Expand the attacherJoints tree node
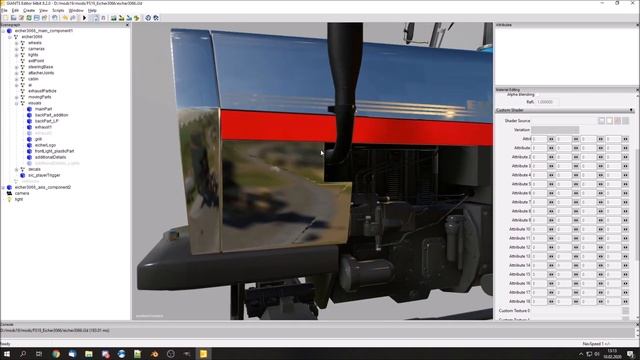The image size is (640, 360). (16, 73)
